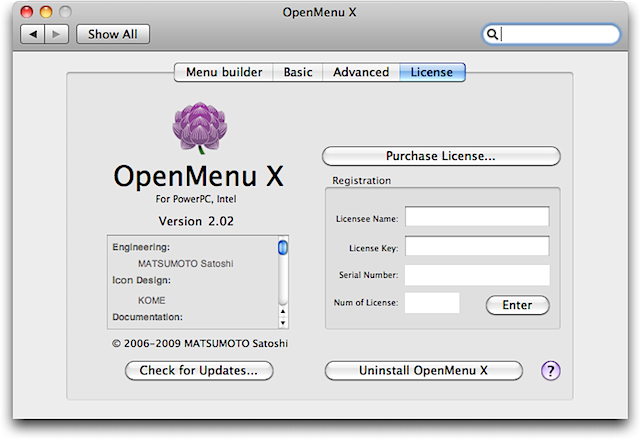Click Uninstall OpenMenu X button
Viewport: 640px width, 440px height.
[x=423, y=371]
